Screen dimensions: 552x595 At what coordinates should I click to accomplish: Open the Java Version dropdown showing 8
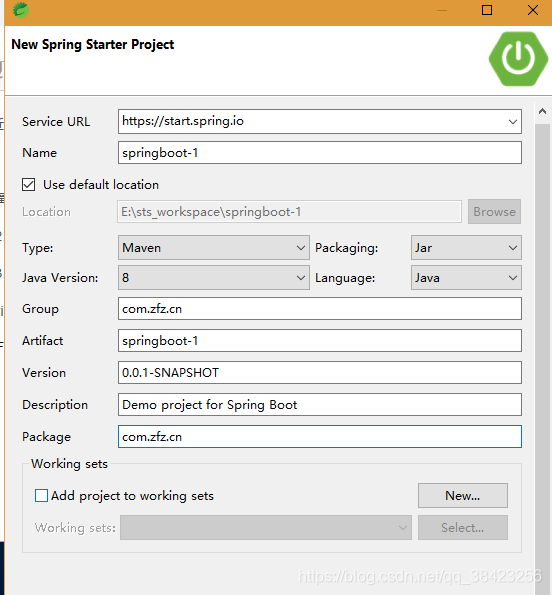(x=214, y=278)
